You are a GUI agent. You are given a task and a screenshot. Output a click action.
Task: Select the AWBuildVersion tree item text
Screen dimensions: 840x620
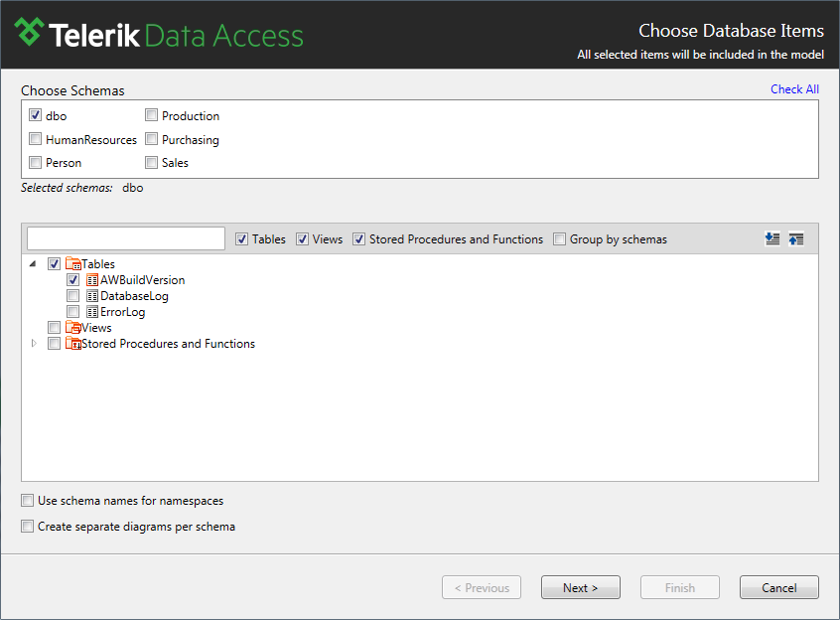143,280
